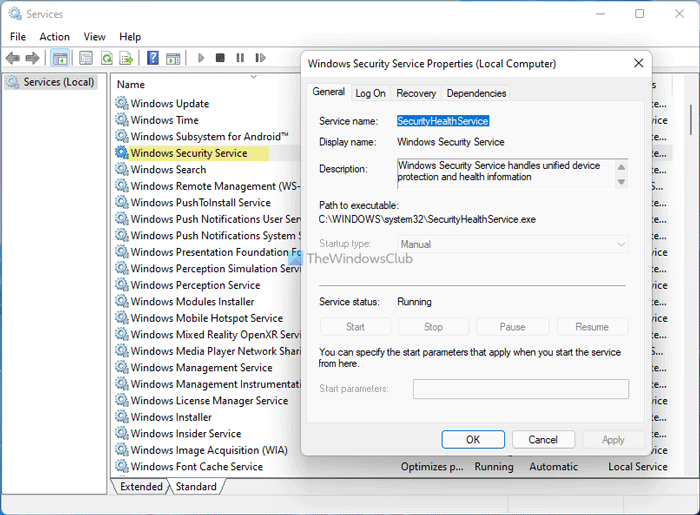The image size is (700, 515).
Task: Open the View menu
Action: click(95, 37)
